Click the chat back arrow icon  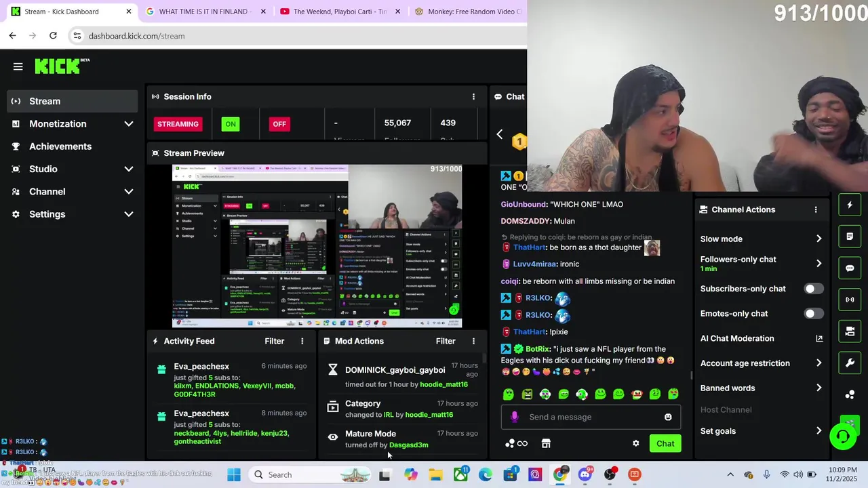(x=500, y=134)
